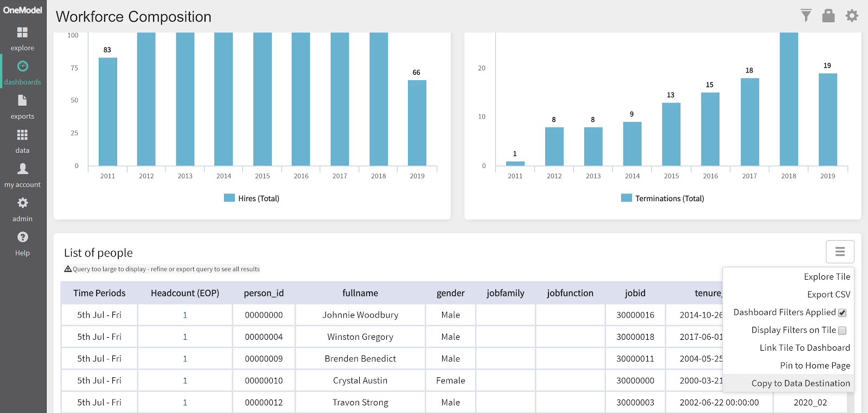Open the explore section in sidebar
Viewport: 868px width, 413px height.
point(22,38)
